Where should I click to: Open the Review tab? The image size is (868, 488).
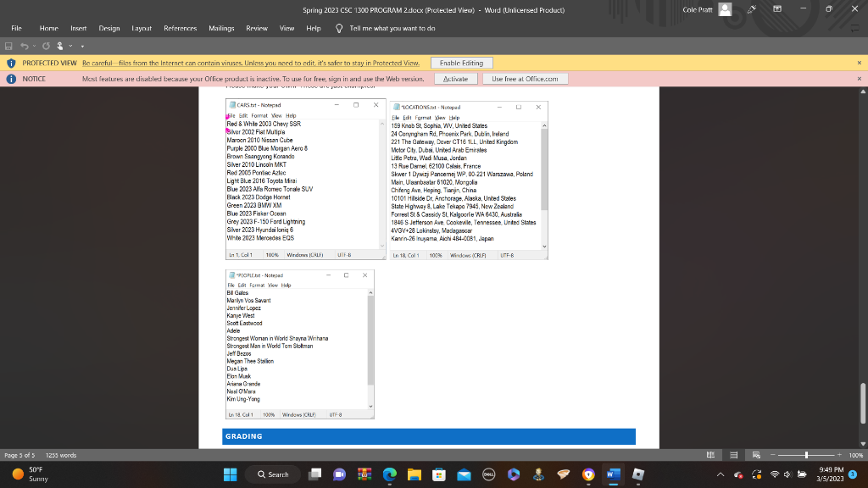point(256,28)
